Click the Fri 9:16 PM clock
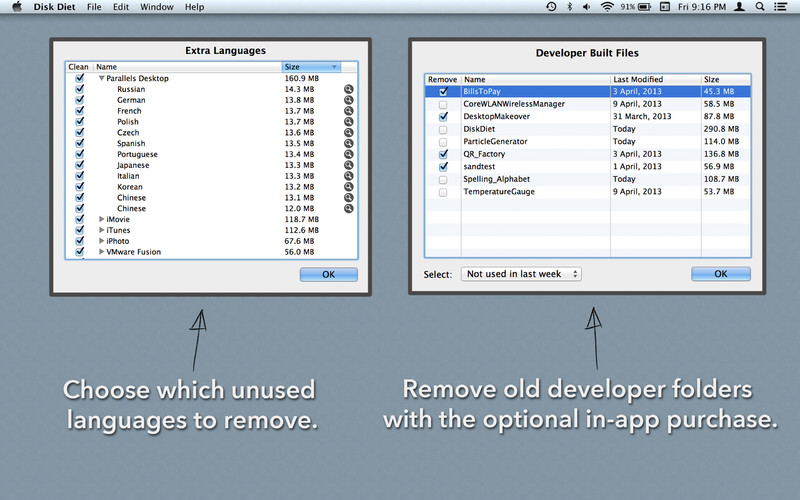Image resolution: width=800 pixels, height=500 pixels. click(702, 7)
